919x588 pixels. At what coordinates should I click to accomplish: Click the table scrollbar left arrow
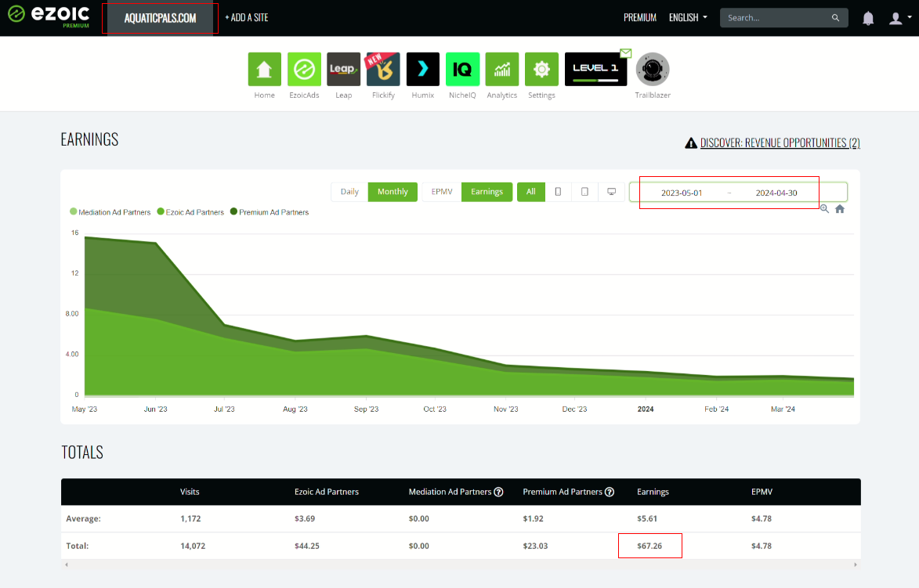67,565
